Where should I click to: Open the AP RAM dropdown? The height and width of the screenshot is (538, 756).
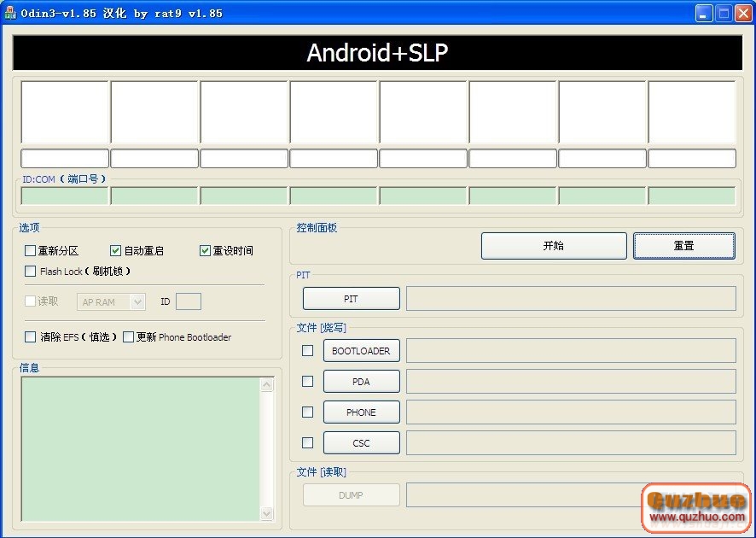click(137, 302)
